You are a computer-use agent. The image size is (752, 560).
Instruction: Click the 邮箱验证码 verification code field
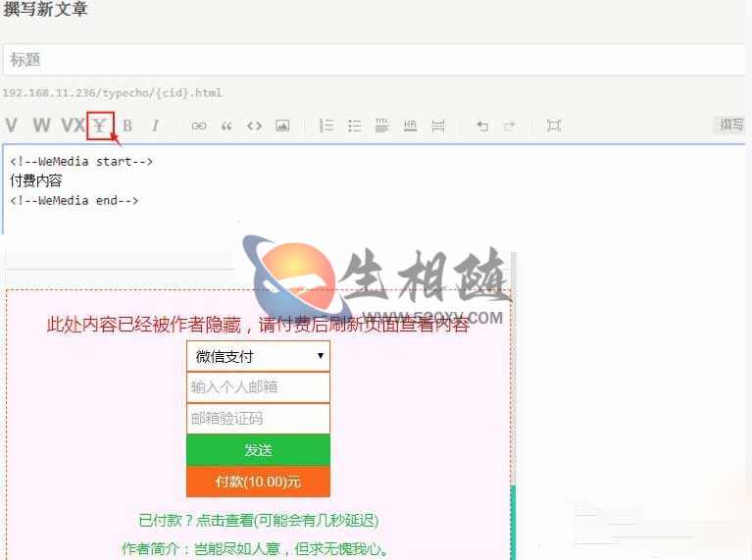[258, 419]
